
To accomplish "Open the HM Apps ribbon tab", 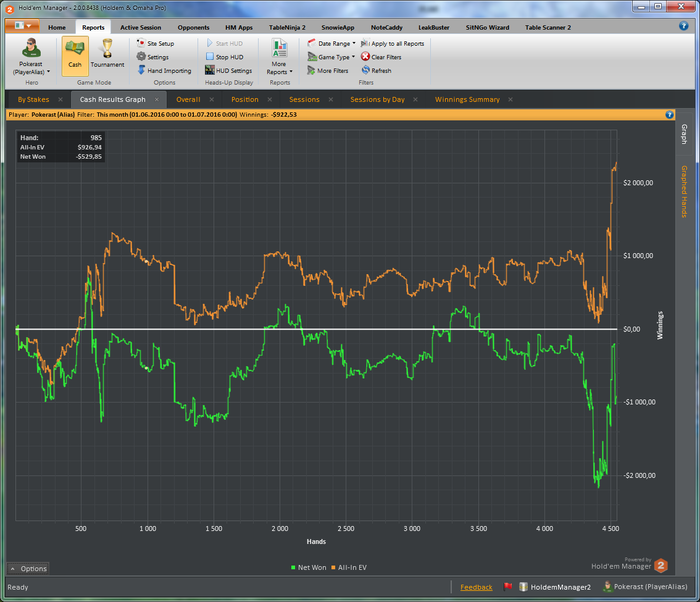I will click(x=239, y=27).
